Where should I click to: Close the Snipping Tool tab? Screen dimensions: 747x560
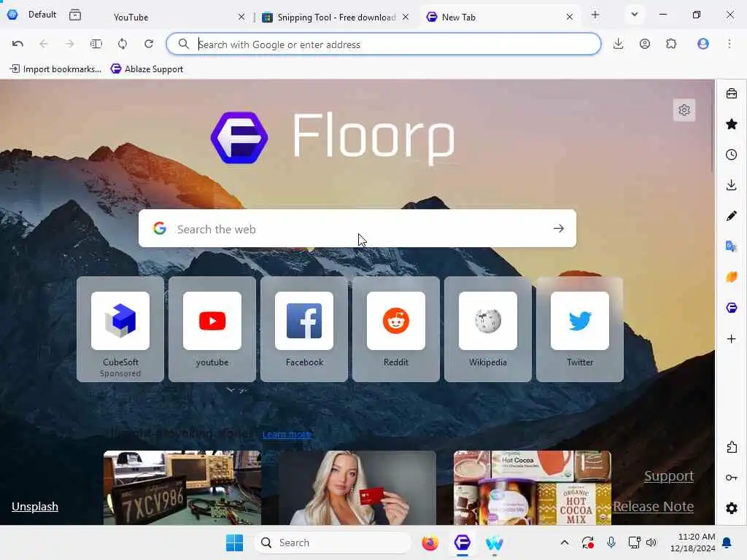point(406,17)
